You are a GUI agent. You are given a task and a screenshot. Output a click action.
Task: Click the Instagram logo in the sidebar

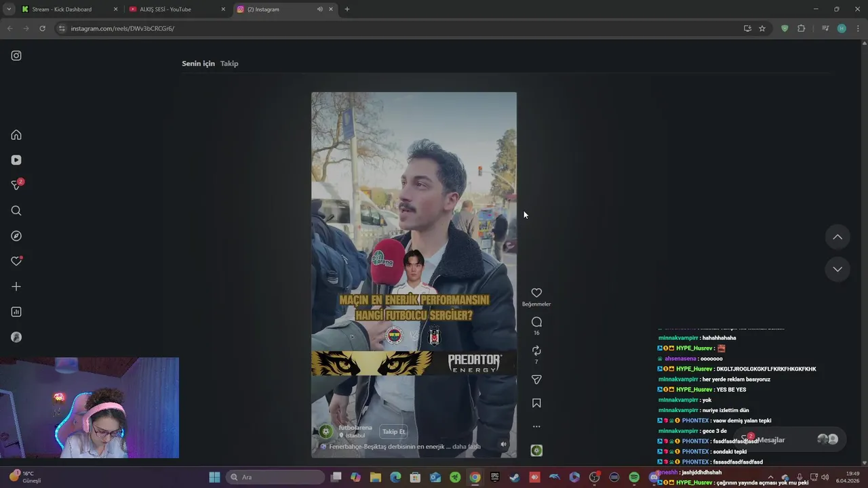pos(16,56)
